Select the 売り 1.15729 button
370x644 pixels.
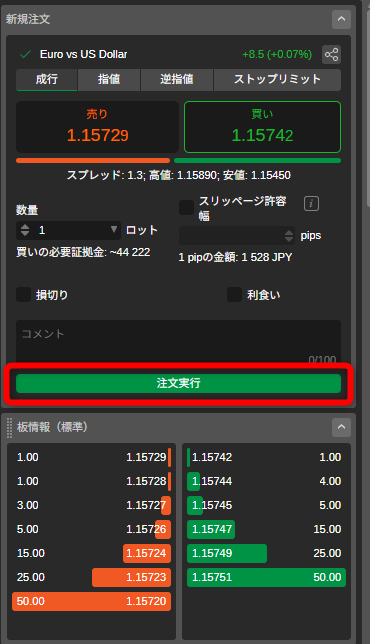[97, 127]
